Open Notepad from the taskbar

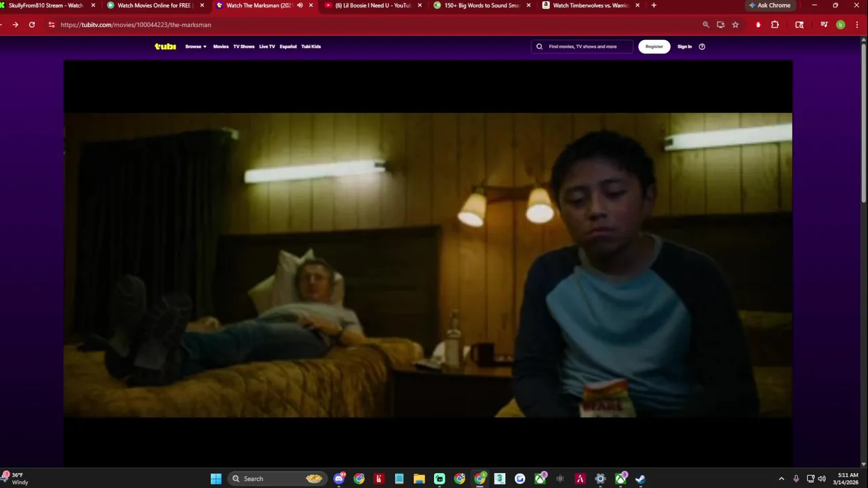[x=399, y=479]
